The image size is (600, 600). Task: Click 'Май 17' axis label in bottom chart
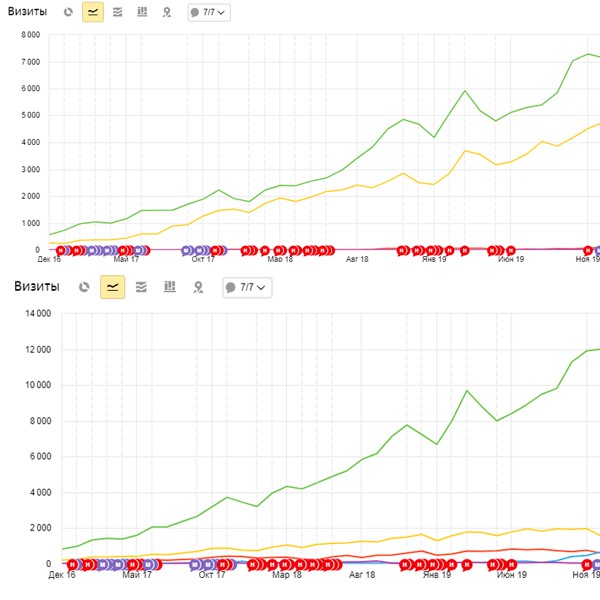(137, 575)
